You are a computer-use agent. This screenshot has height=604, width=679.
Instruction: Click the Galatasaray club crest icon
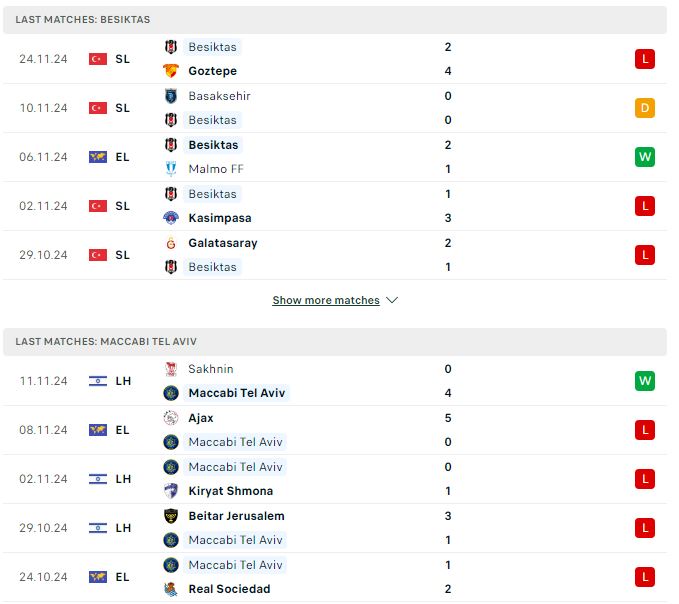pyautogui.click(x=171, y=243)
